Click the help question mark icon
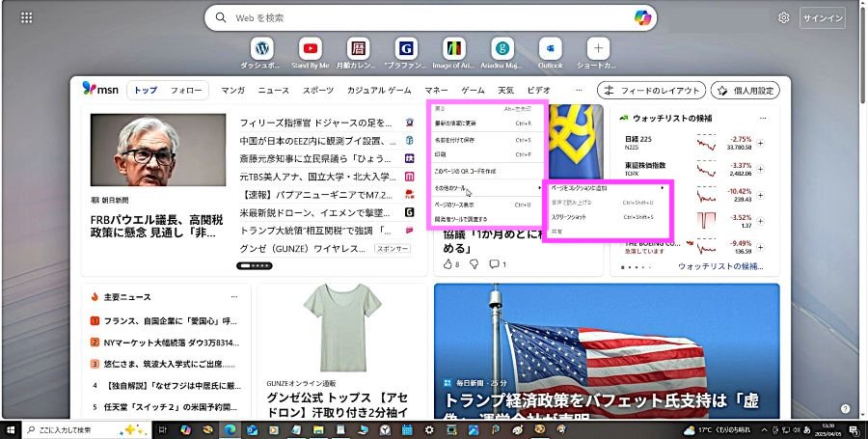 pos(845,408)
